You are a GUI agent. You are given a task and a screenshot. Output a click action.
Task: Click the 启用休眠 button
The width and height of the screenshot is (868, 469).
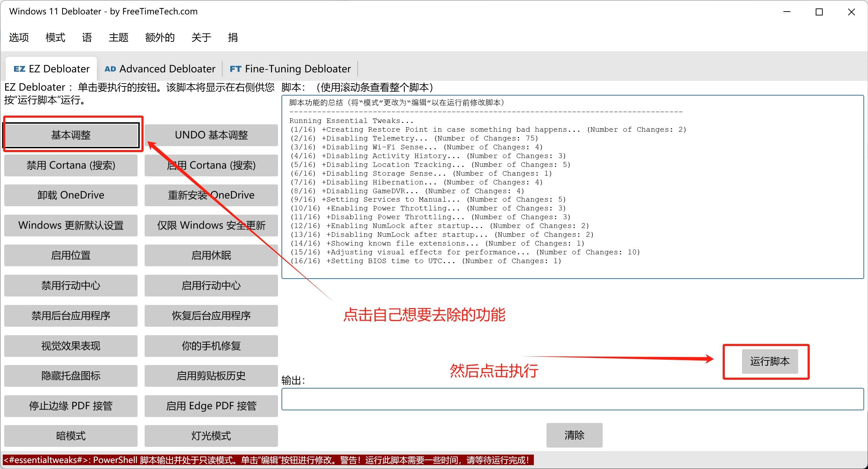[211, 255]
